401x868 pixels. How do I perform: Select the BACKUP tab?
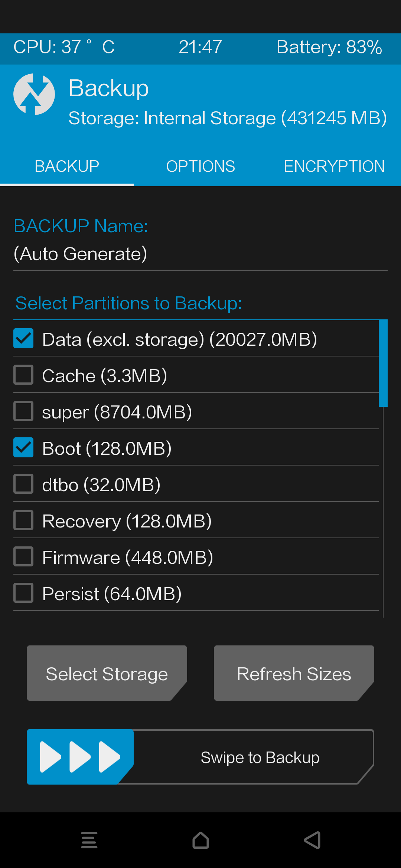point(67,166)
